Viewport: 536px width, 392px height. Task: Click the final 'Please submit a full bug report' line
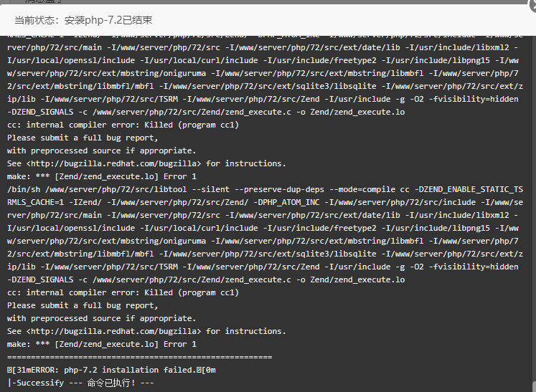[x=83, y=305]
